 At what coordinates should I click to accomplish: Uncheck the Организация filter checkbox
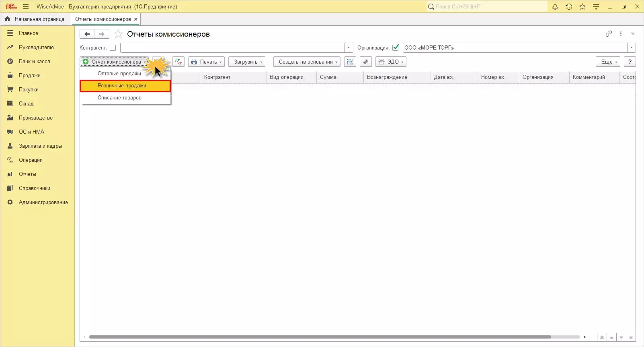[x=396, y=48]
